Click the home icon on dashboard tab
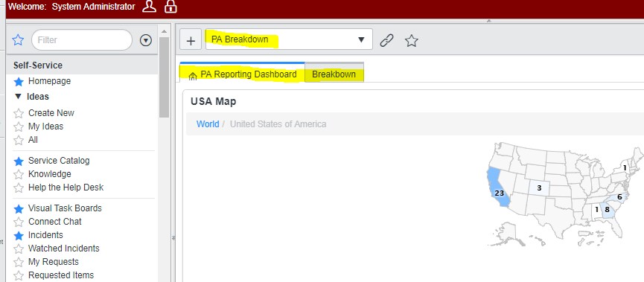 click(x=193, y=76)
